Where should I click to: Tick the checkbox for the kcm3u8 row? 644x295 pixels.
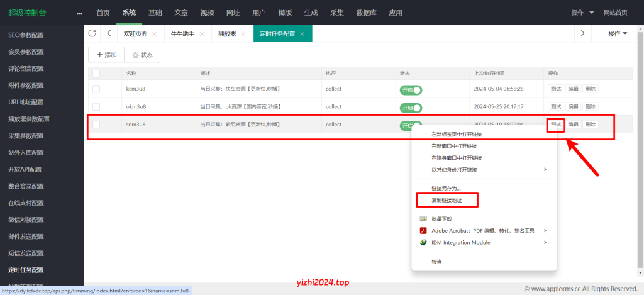(x=96, y=89)
